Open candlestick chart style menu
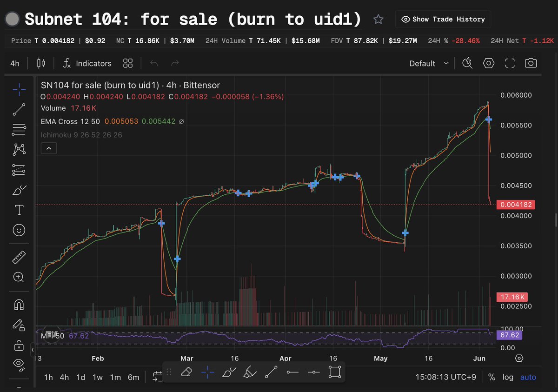Image resolution: width=558 pixels, height=392 pixels. (x=41, y=63)
